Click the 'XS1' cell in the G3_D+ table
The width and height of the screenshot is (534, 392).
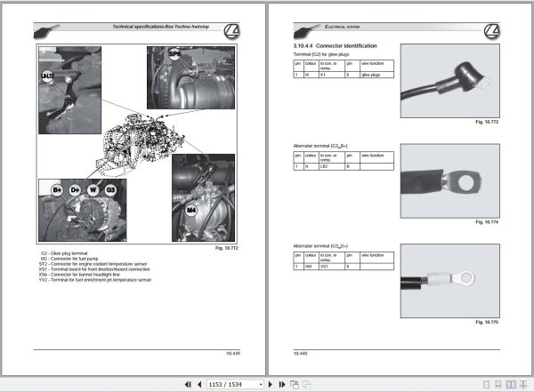coord(332,267)
